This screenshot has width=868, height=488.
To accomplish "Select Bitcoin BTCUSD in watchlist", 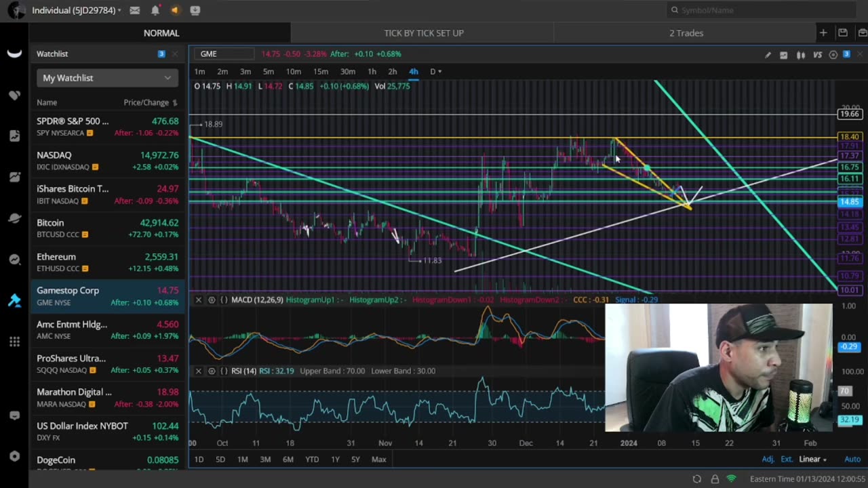I will point(107,228).
